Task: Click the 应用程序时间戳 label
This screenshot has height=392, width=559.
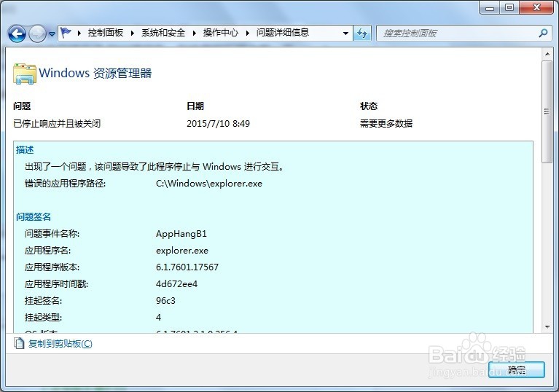Action: (56, 284)
